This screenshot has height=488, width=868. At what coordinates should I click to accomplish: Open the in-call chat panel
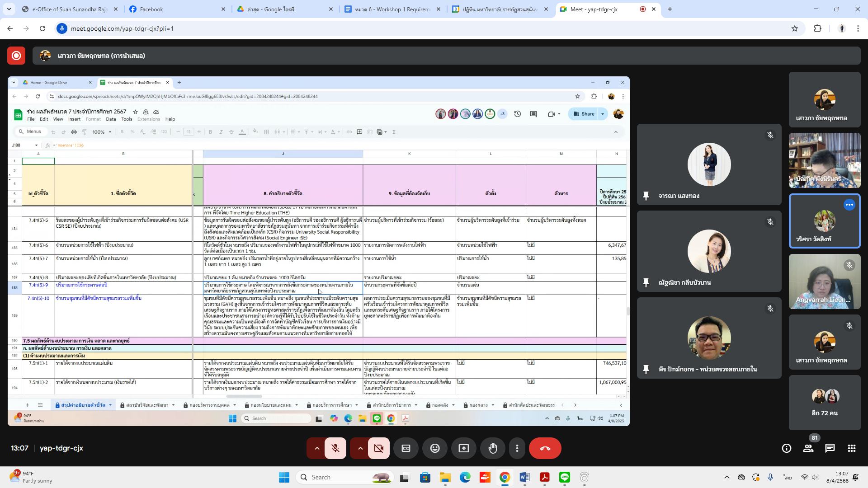[x=830, y=448]
